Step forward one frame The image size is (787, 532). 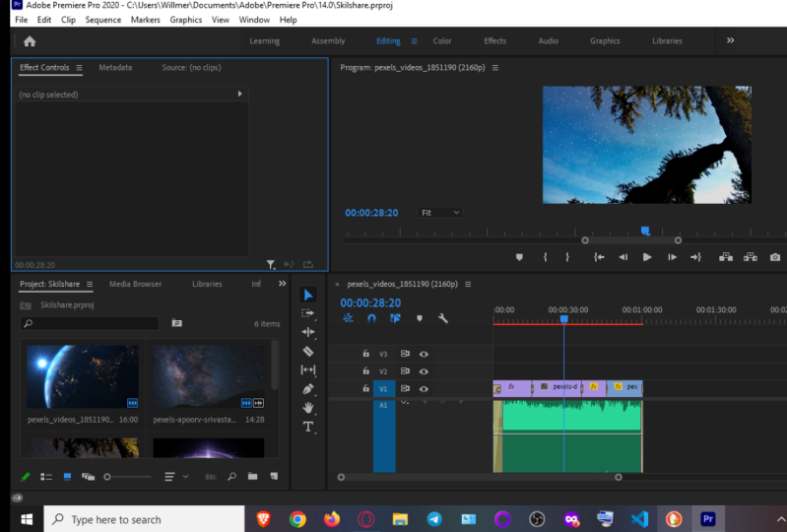(672, 257)
